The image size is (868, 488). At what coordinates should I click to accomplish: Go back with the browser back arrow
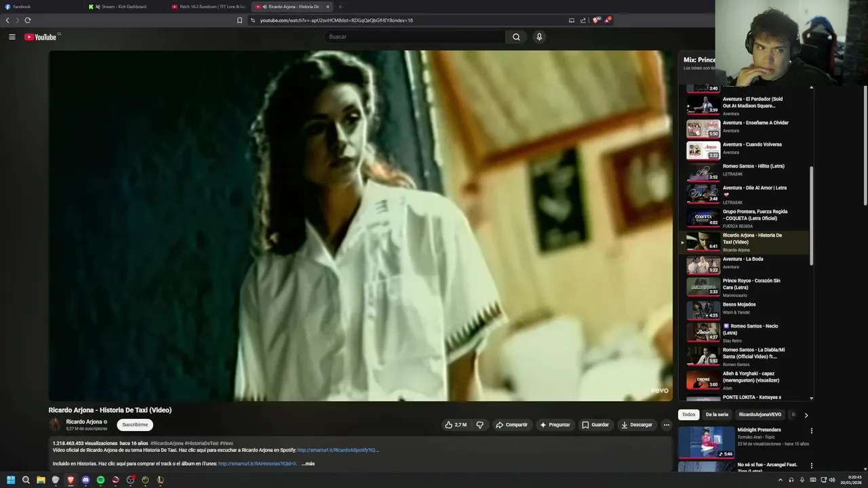[7, 20]
